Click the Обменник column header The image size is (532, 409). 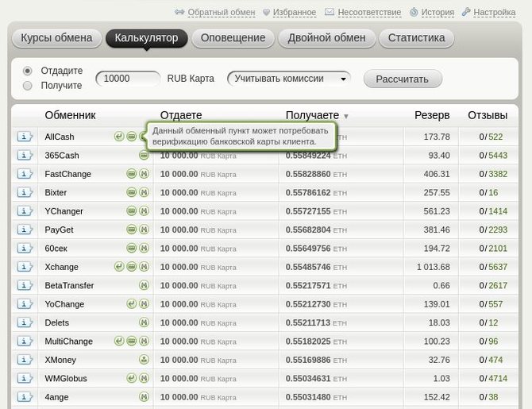click(x=70, y=115)
